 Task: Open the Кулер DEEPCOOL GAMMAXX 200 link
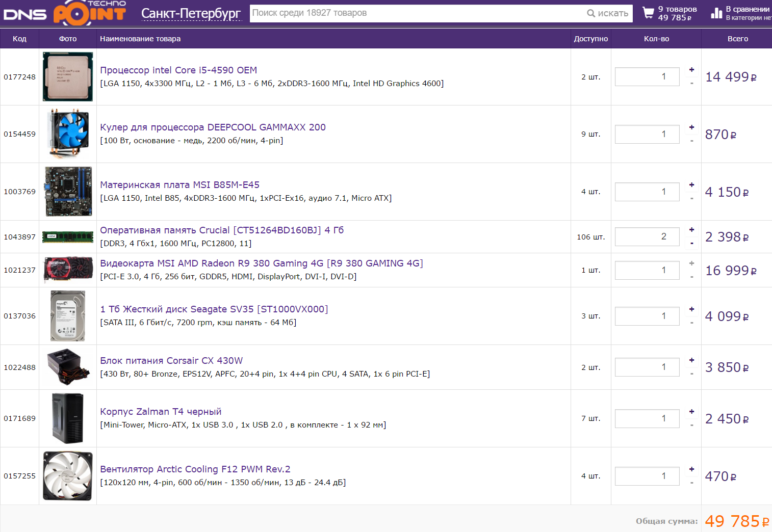pos(213,127)
